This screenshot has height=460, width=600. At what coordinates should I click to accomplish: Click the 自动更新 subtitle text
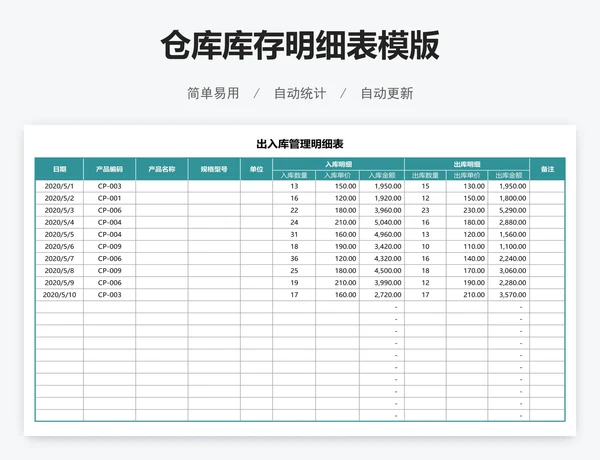tap(387, 93)
